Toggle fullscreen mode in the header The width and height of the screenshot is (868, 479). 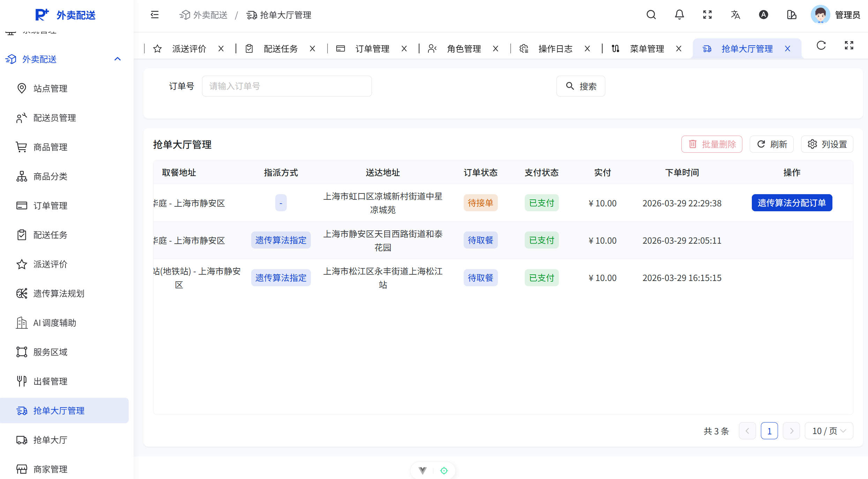[x=707, y=15]
